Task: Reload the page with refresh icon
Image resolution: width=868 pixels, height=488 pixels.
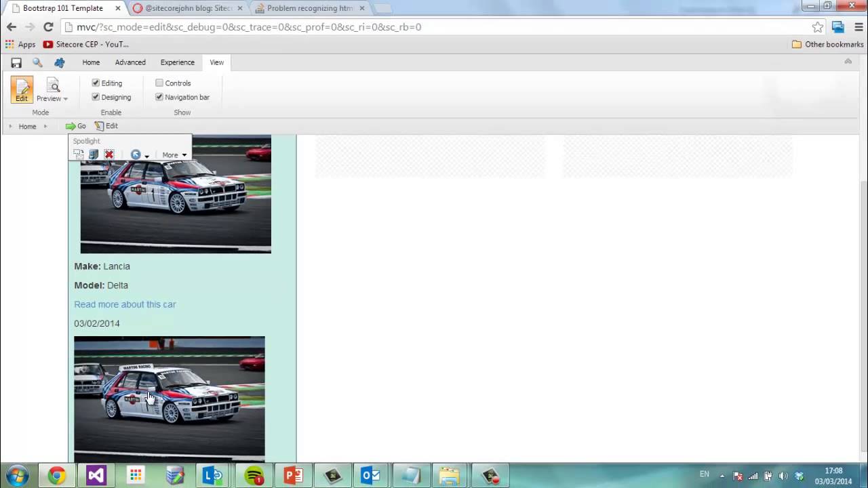Action: point(48,27)
